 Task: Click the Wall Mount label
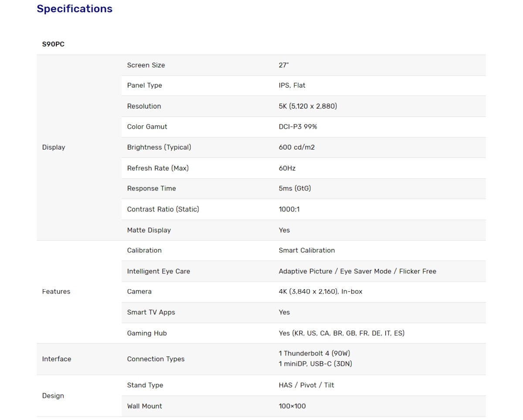tap(145, 406)
